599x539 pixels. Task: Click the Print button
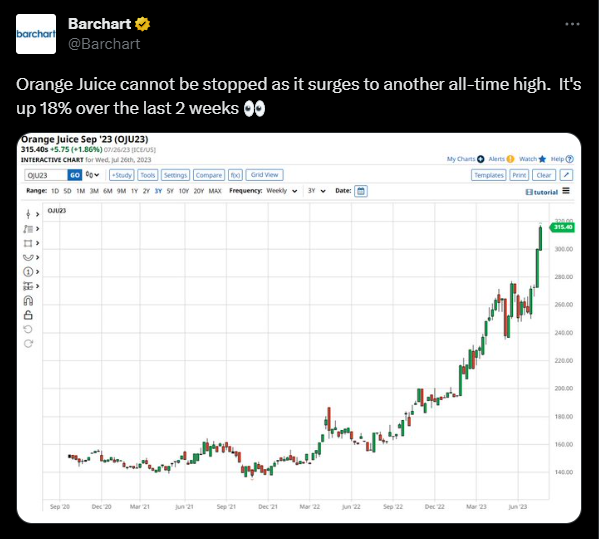click(x=519, y=175)
